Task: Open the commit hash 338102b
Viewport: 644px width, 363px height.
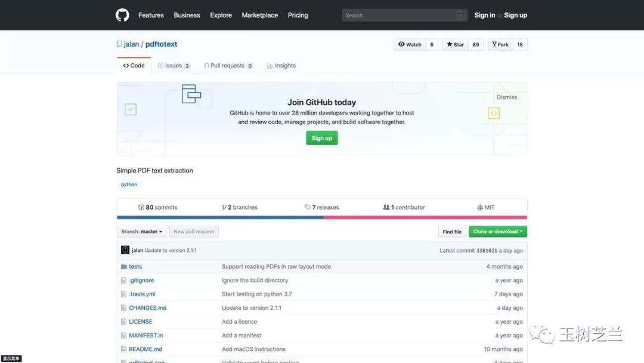Action: [x=487, y=250]
